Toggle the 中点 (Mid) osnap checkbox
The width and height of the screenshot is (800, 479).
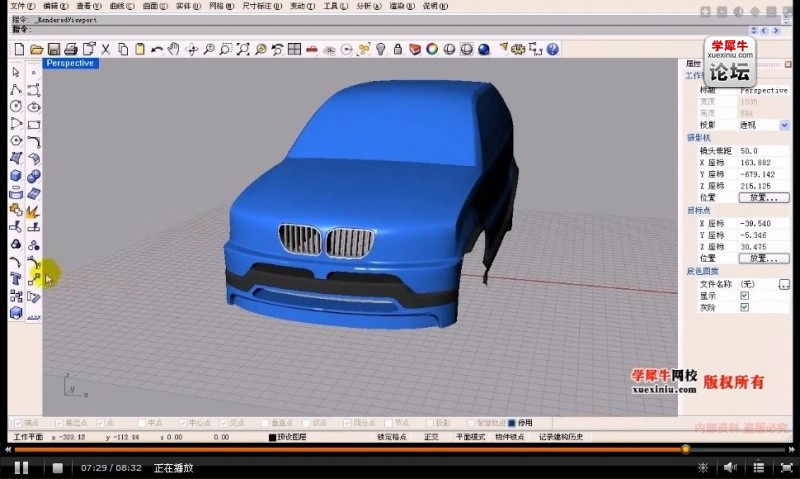[x=142, y=423]
